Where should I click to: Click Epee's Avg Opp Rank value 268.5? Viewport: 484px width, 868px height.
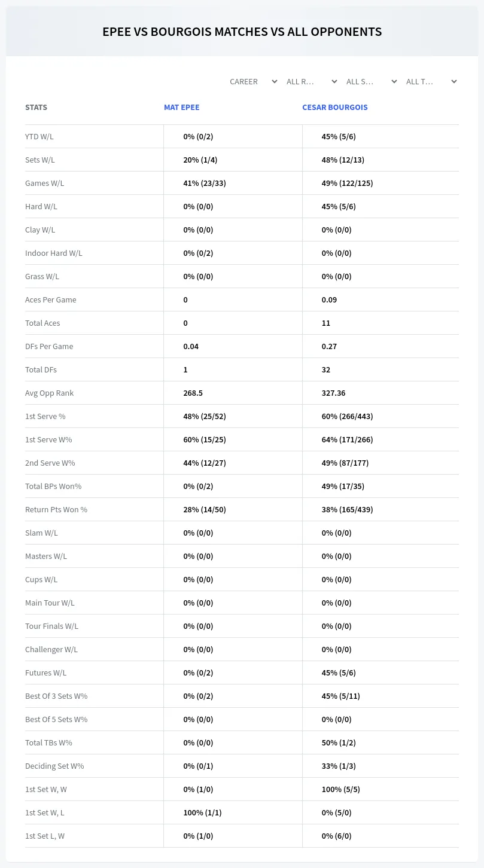(193, 393)
